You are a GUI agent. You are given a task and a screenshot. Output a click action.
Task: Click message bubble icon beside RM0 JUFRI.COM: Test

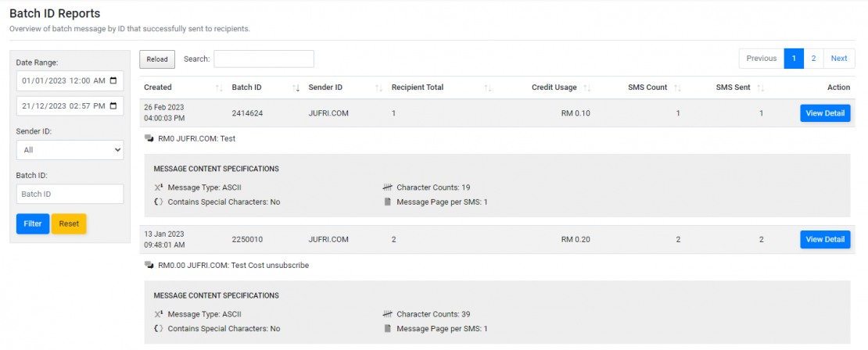pyautogui.click(x=149, y=139)
